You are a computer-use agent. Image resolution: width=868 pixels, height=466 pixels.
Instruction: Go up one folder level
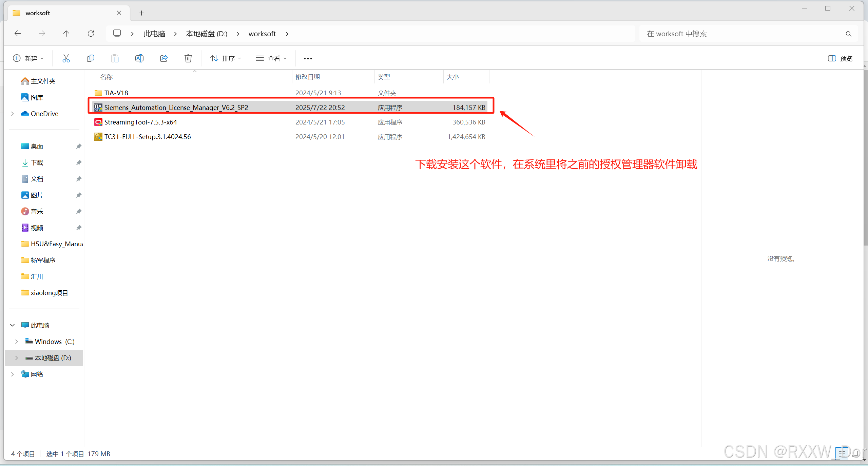coord(66,33)
